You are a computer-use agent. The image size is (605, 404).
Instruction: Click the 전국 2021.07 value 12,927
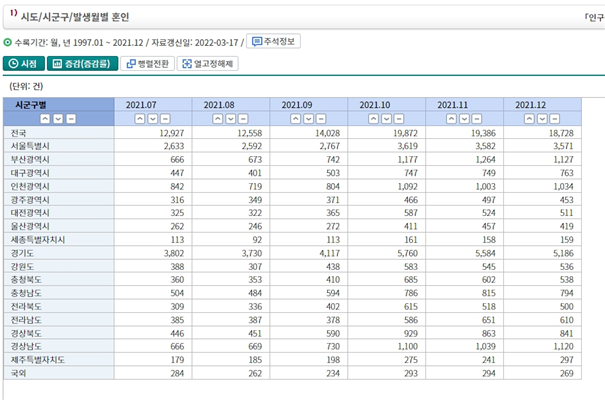172,133
